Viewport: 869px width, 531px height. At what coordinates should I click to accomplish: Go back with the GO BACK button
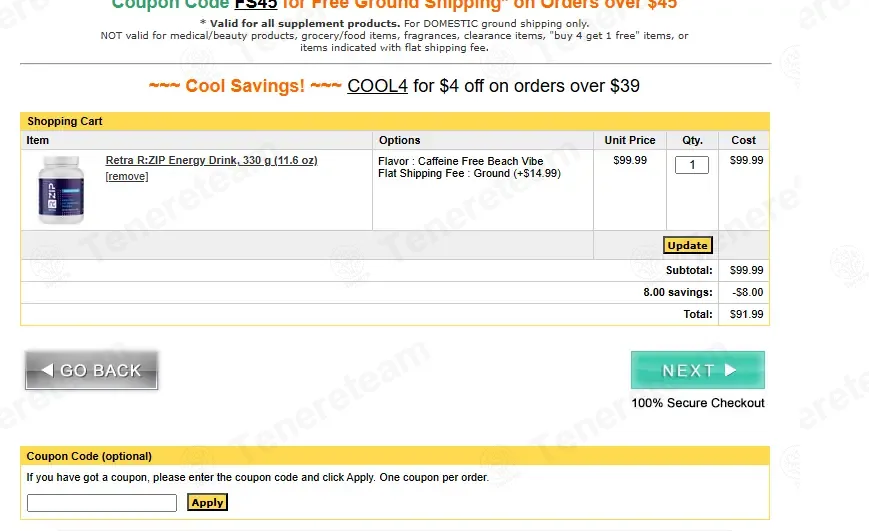pyautogui.click(x=91, y=370)
